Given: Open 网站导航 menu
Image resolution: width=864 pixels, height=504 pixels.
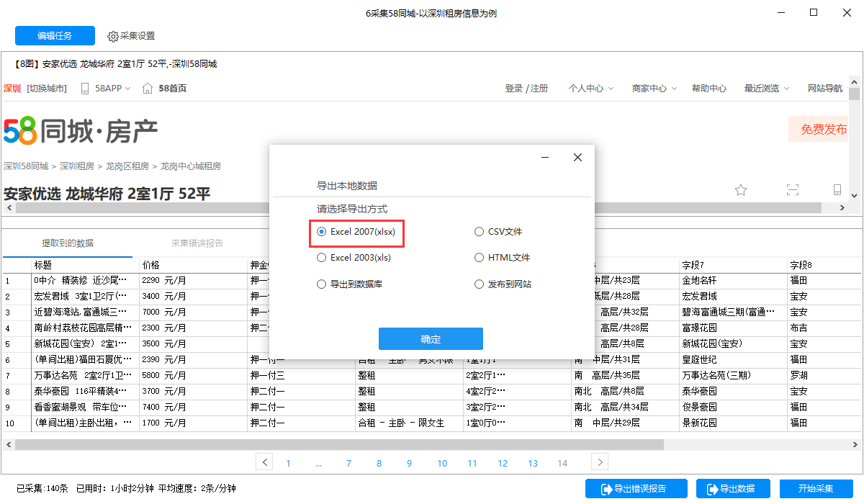Looking at the screenshot, I should pos(825,89).
